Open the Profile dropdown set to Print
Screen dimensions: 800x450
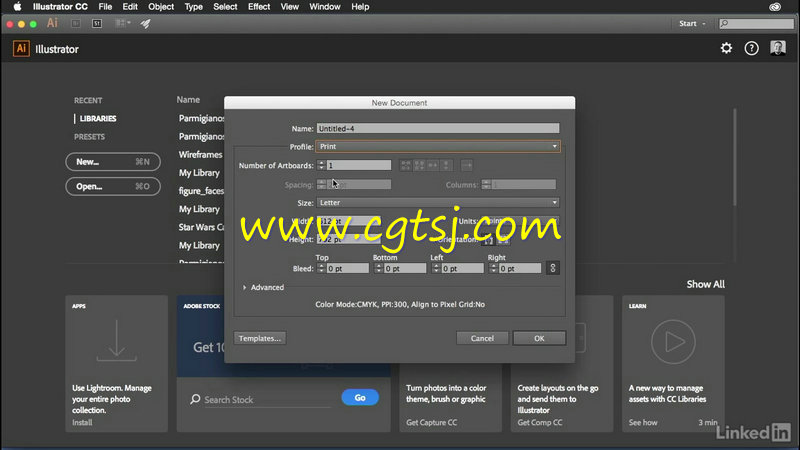[438, 146]
